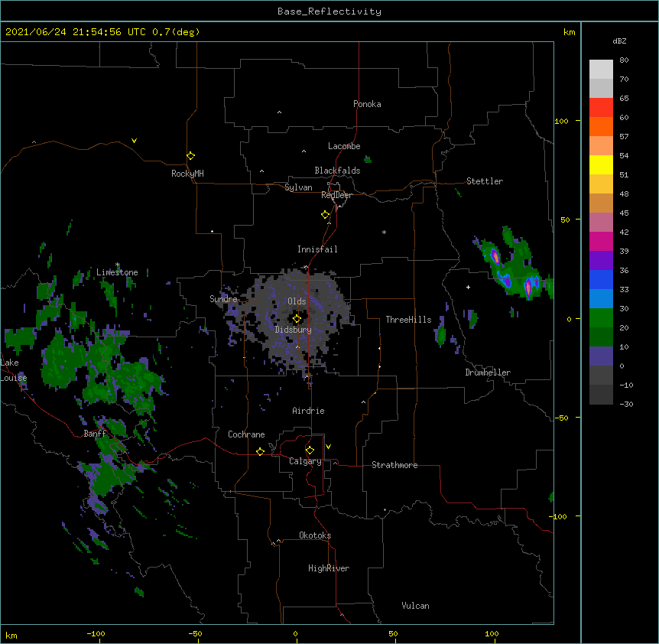
Task: Click the dBZ legend heading
Action: pos(619,41)
